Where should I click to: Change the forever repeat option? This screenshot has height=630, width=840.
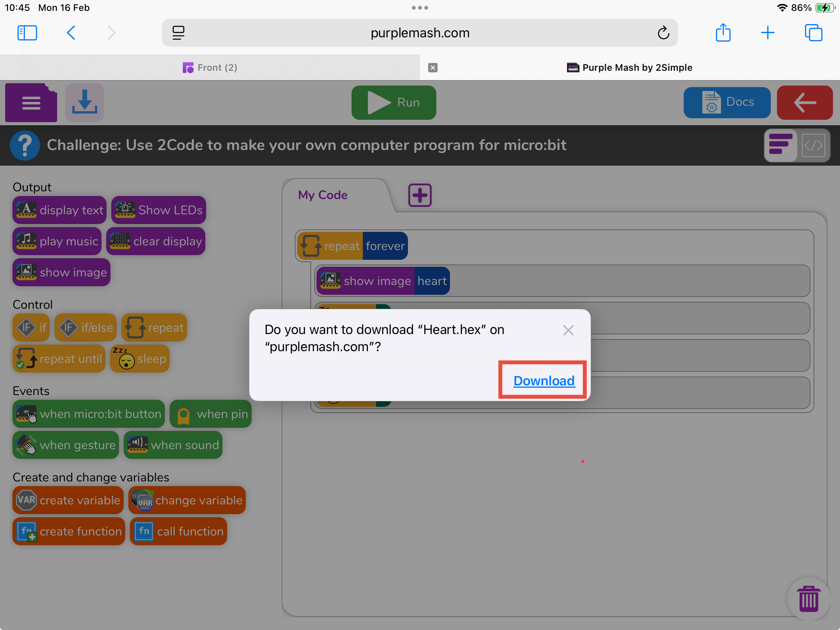tap(385, 246)
